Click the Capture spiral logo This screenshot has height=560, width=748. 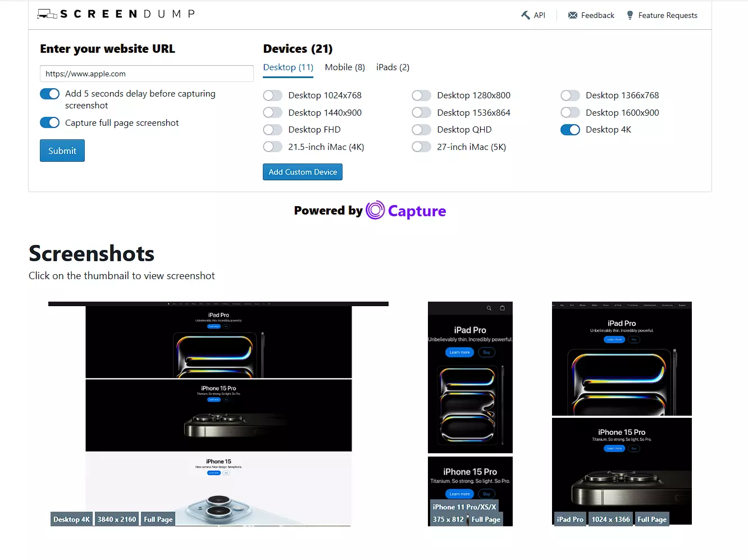(x=375, y=211)
